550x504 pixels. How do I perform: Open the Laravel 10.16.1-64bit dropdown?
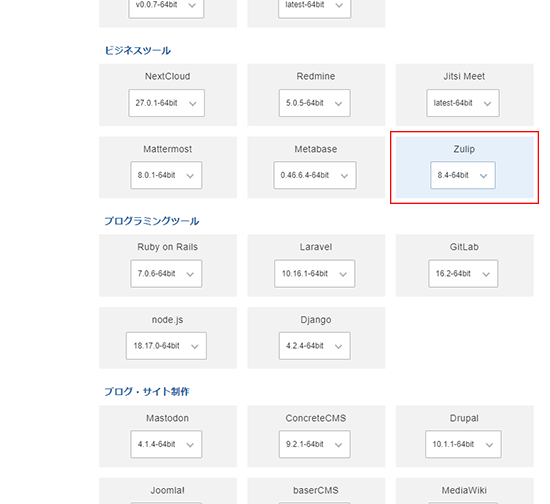315,274
